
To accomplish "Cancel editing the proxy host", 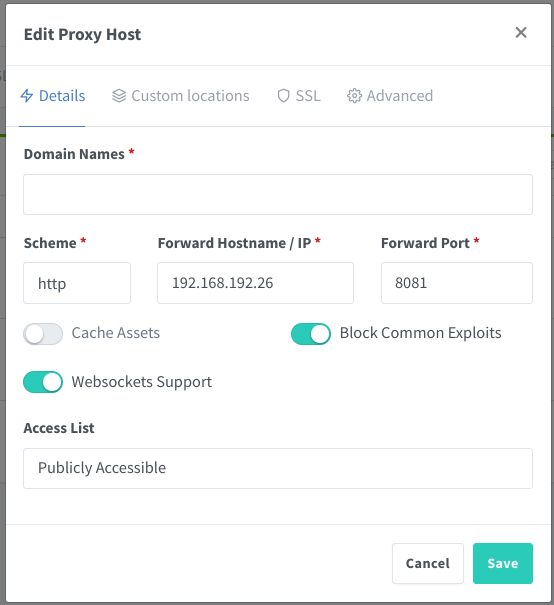I will [x=427, y=563].
